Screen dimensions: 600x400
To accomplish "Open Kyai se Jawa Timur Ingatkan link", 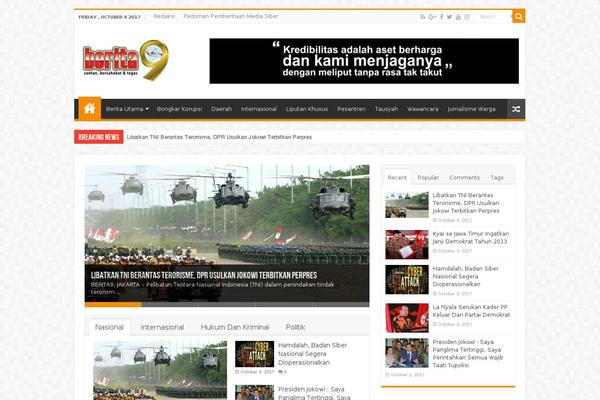I will point(471,238).
